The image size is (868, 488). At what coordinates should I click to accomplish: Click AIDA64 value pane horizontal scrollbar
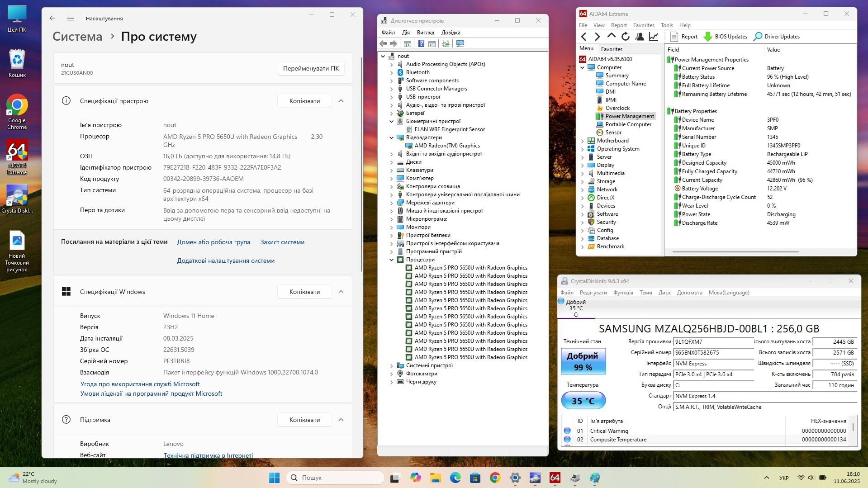click(x=735, y=252)
